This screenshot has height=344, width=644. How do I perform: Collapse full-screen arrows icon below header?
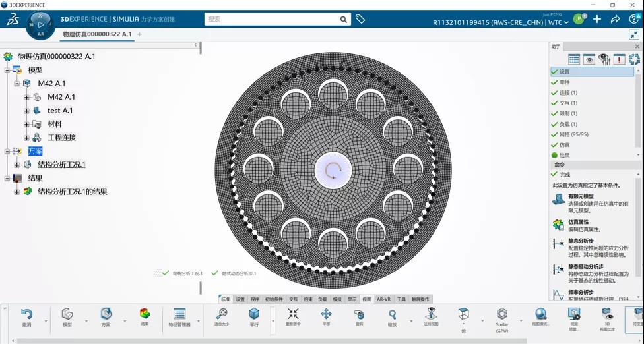tap(634, 34)
